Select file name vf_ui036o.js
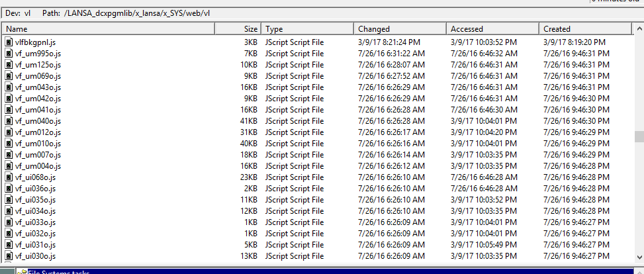The image size is (644, 274). pyautogui.click(x=35, y=189)
